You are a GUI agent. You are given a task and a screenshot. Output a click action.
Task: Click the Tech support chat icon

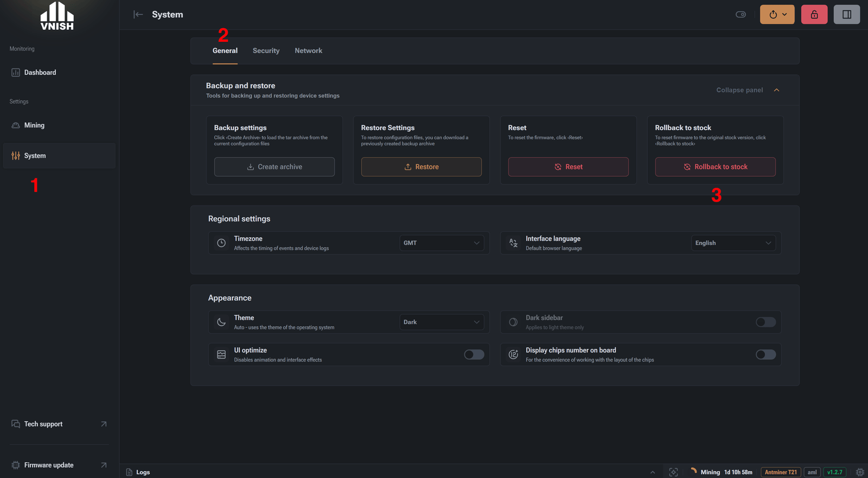click(x=16, y=424)
